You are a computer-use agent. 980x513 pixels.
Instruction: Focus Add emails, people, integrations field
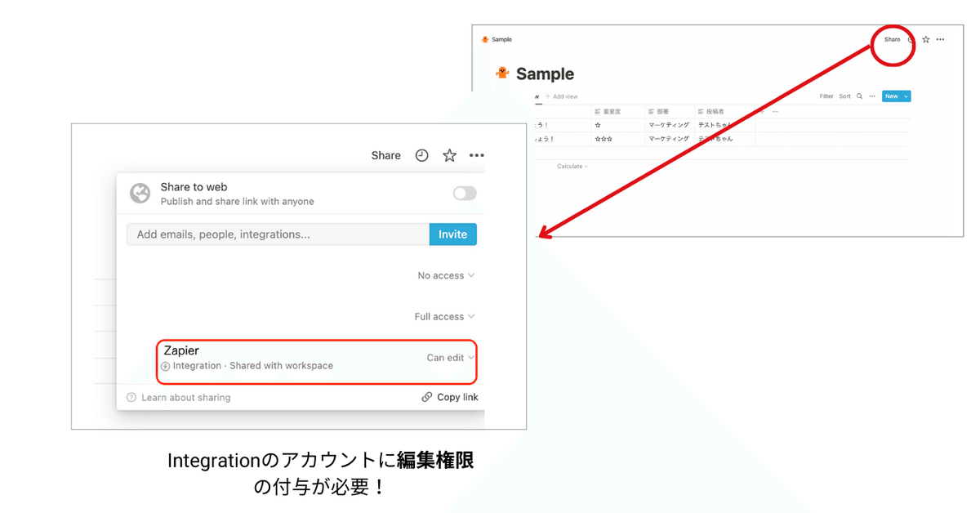(278, 234)
